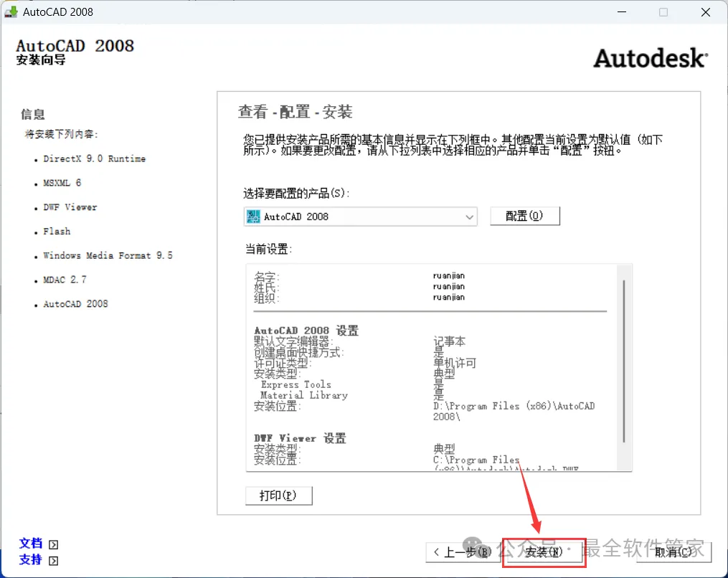The width and height of the screenshot is (728, 578).
Task: Click the D:\Program Files (x86)\AutoCAD install path
Action: (x=514, y=412)
